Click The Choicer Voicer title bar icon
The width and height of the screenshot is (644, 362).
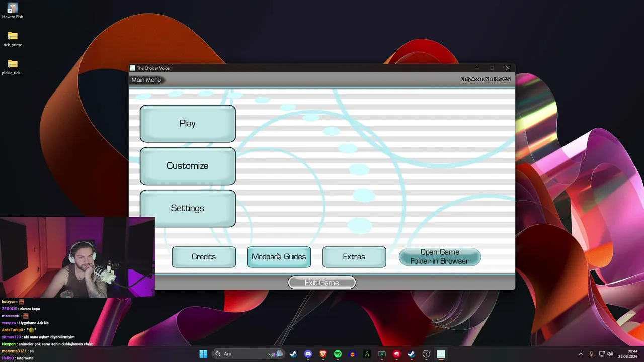pos(132,68)
